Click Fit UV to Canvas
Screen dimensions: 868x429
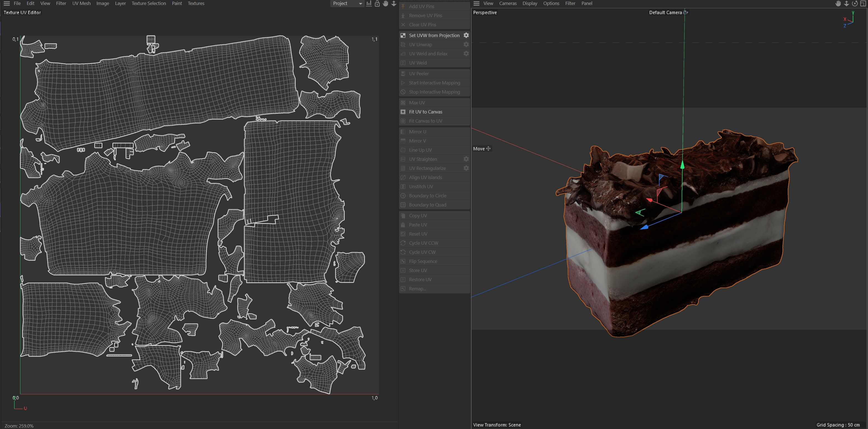pos(425,112)
